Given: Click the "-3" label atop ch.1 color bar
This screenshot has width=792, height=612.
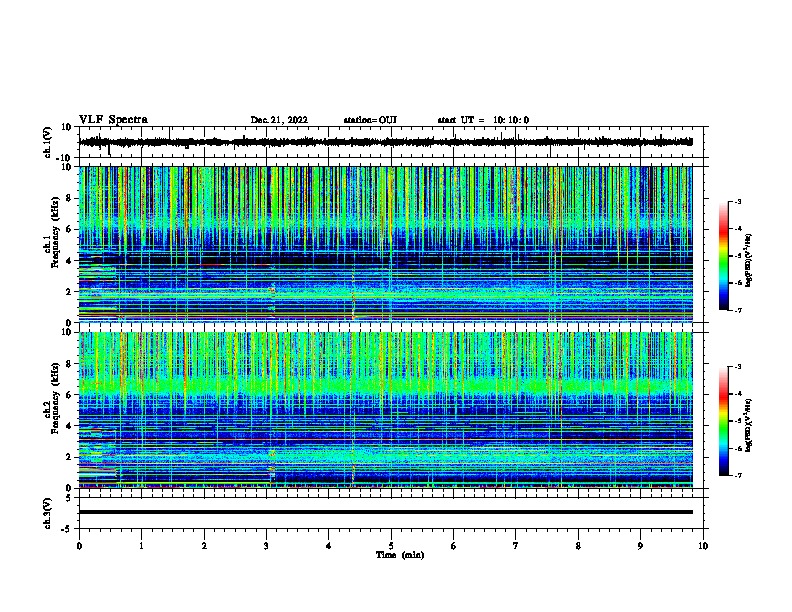Looking at the screenshot, I should click(737, 201).
